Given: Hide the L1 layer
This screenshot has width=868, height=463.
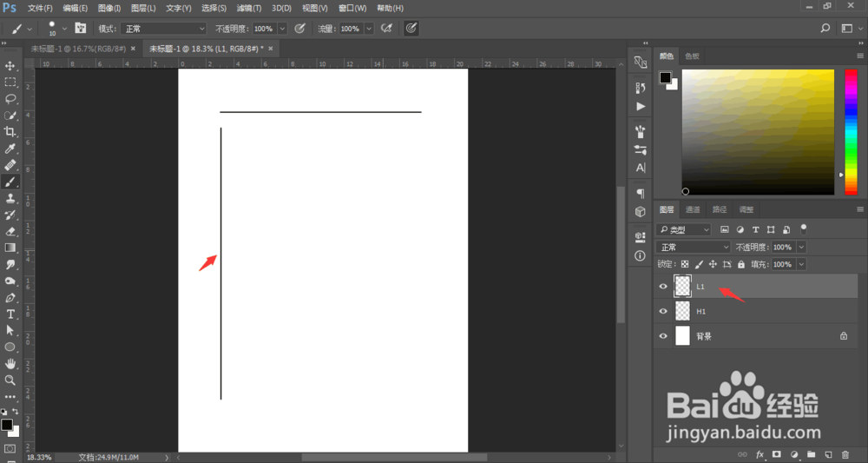Looking at the screenshot, I should click(663, 287).
